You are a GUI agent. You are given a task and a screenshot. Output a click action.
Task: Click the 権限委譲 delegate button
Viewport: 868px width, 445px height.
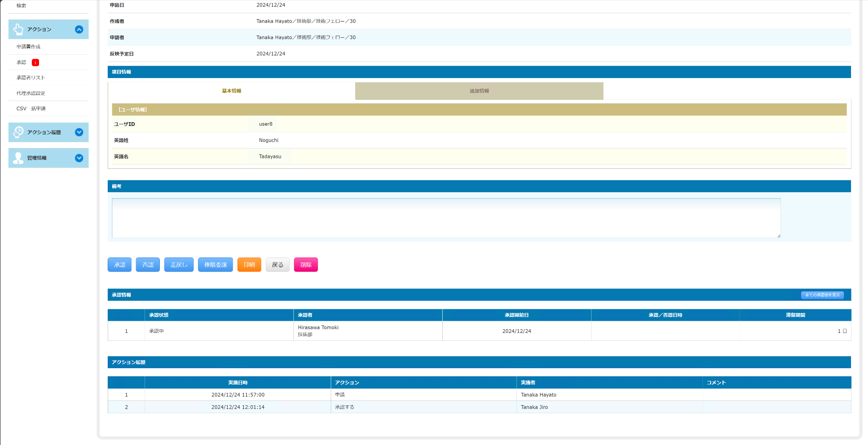pos(215,265)
